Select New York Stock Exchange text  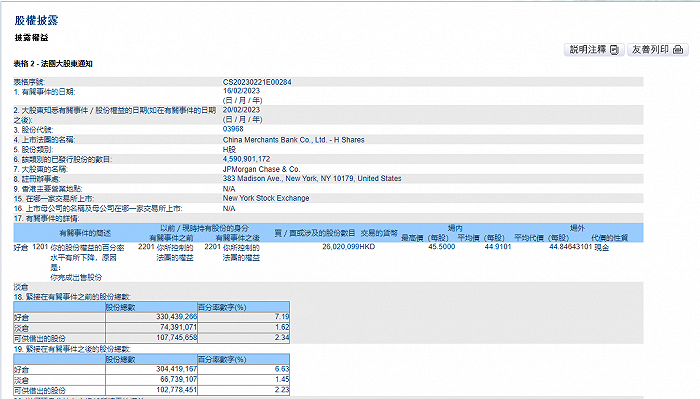pyautogui.click(x=266, y=198)
